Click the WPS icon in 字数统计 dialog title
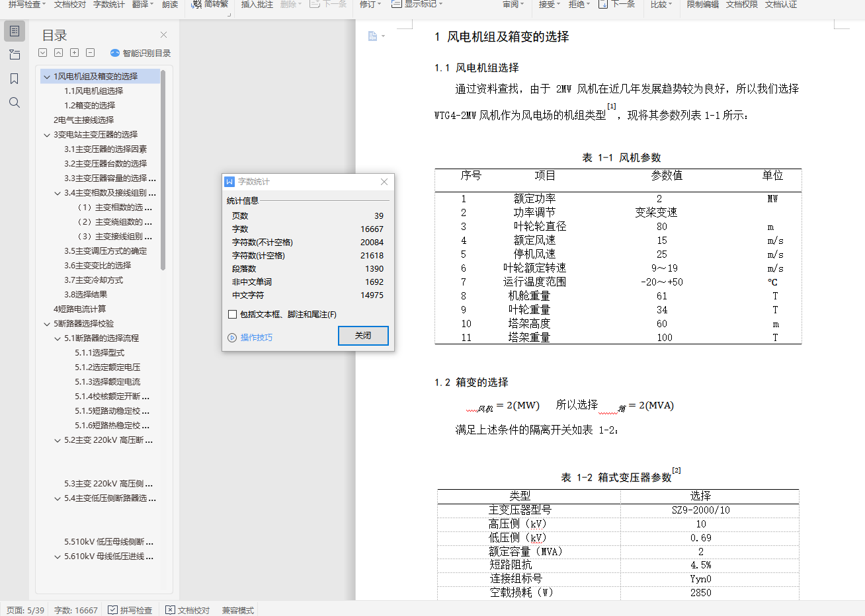The height and width of the screenshot is (616, 865). pyautogui.click(x=229, y=182)
